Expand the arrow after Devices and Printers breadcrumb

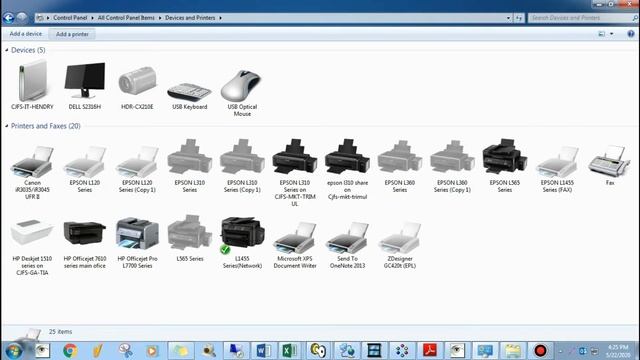point(220,18)
